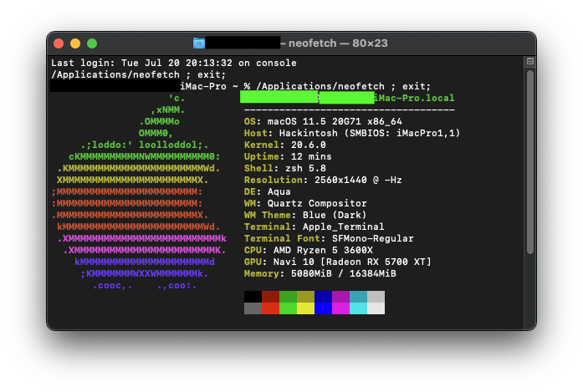Click the bright red color block
Image resolution: width=583 pixels, height=392 pixels.
pyautogui.click(x=270, y=308)
